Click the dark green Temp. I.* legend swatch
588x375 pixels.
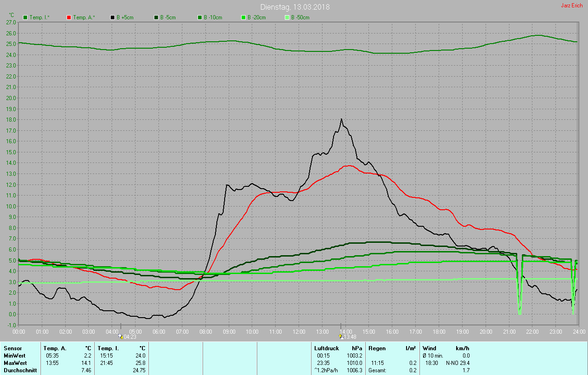tap(25, 17)
